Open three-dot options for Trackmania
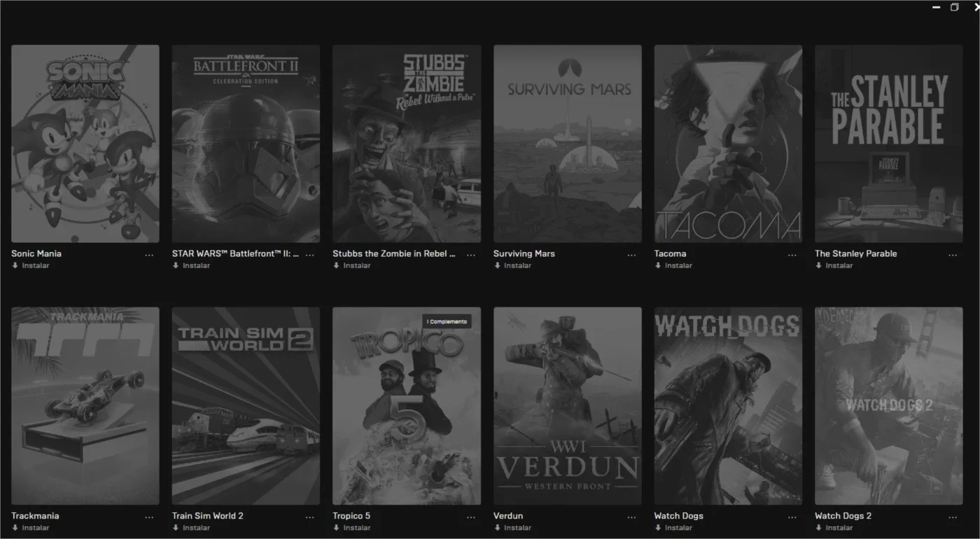Screen dimensions: 980x539 click(149, 517)
